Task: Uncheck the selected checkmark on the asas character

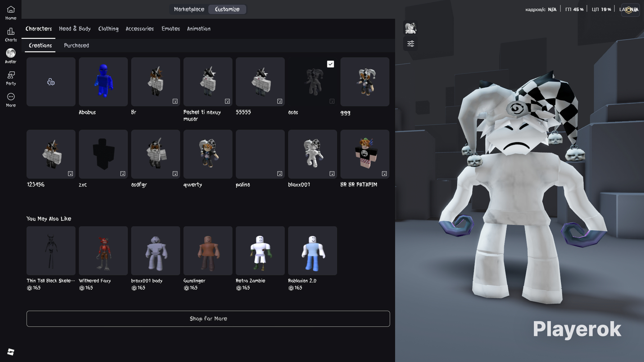Action: coord(330,64)
